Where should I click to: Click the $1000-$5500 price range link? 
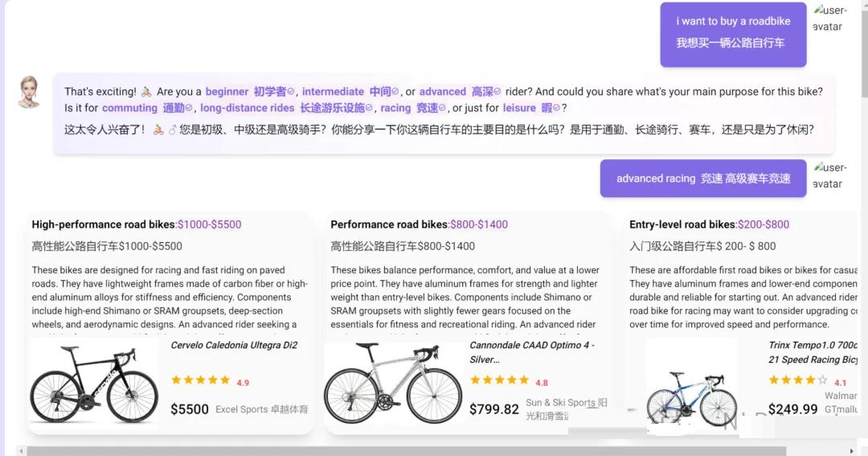209,224
